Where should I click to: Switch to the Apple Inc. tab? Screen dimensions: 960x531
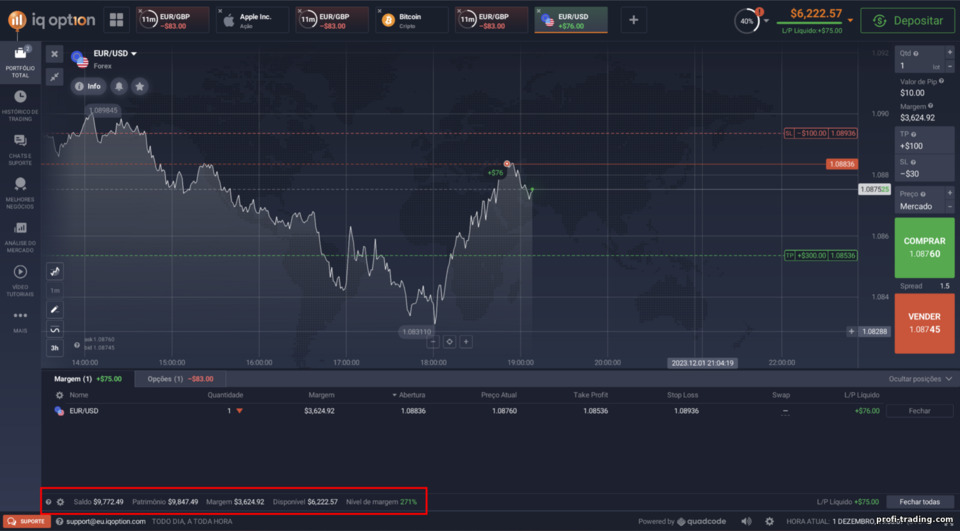(x=252, y=20)
